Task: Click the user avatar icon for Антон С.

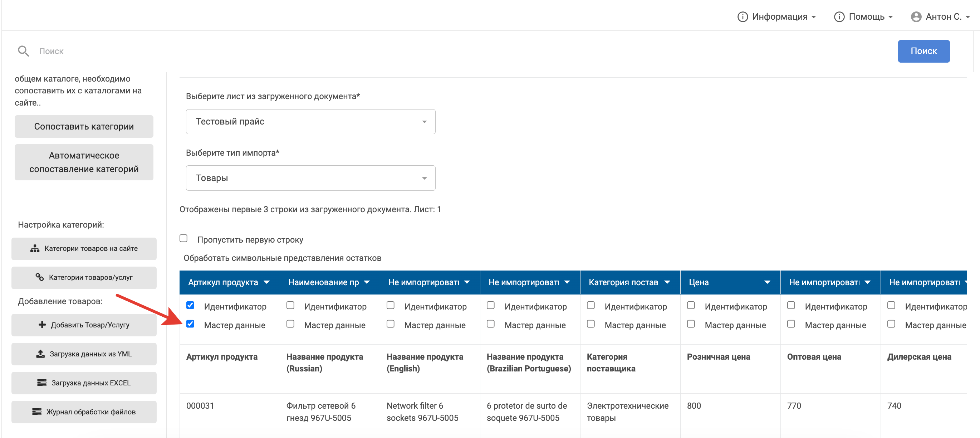Action: tap(916, 17)
